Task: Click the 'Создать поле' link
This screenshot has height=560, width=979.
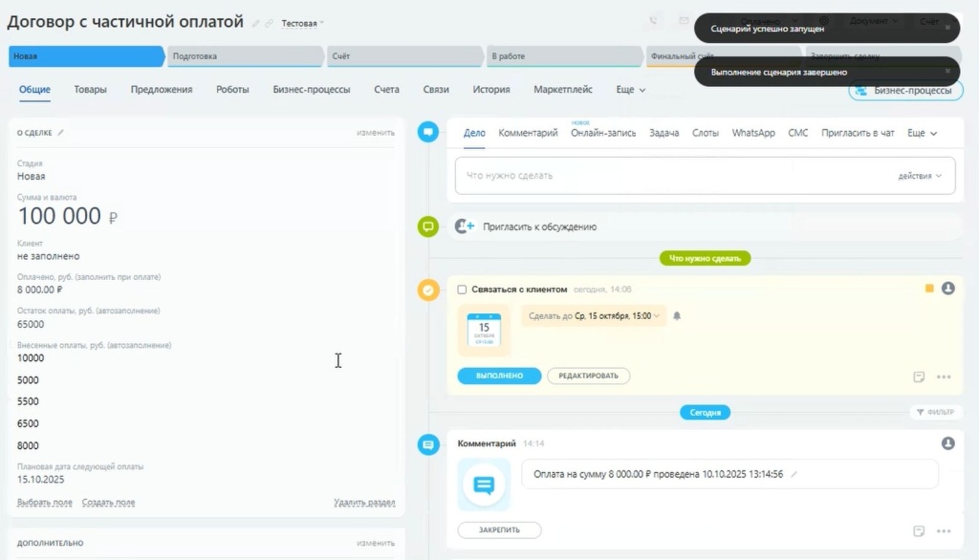Action: 108,503
